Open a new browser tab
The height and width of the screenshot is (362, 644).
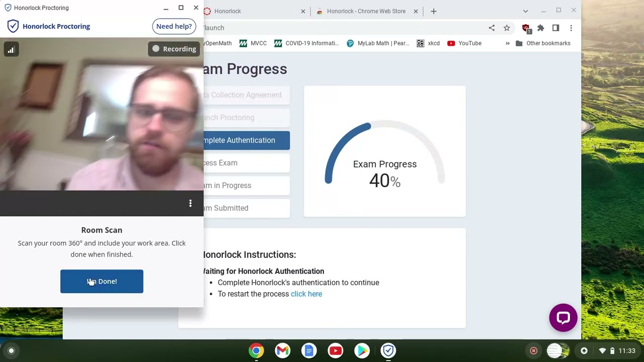pyautogui.click(x=434, y=11)
